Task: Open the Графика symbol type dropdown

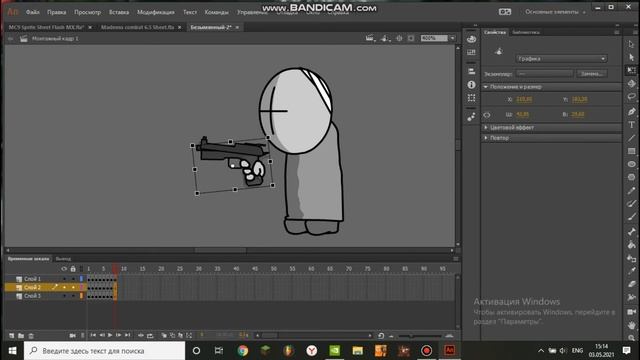Action: click(x=561, y=59)
